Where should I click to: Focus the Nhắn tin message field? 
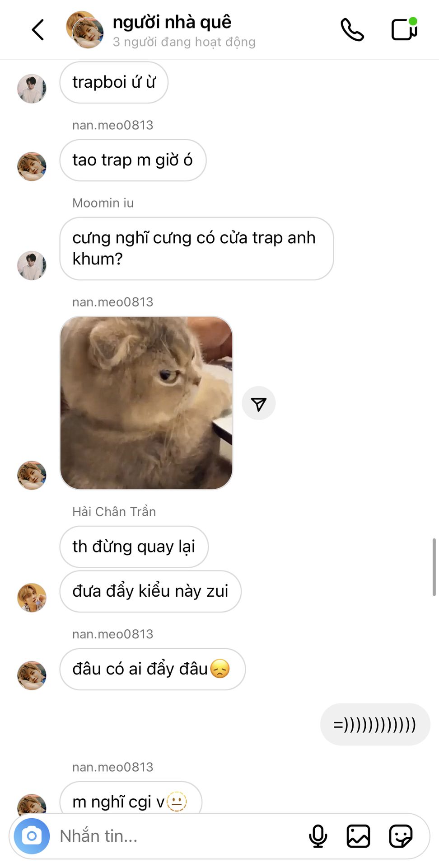point(181,836)
